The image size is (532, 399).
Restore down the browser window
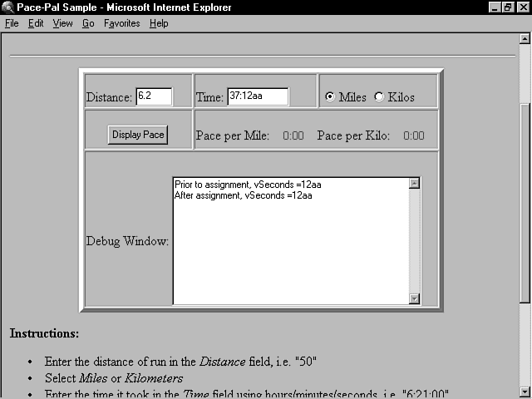(x=508, y=7)
